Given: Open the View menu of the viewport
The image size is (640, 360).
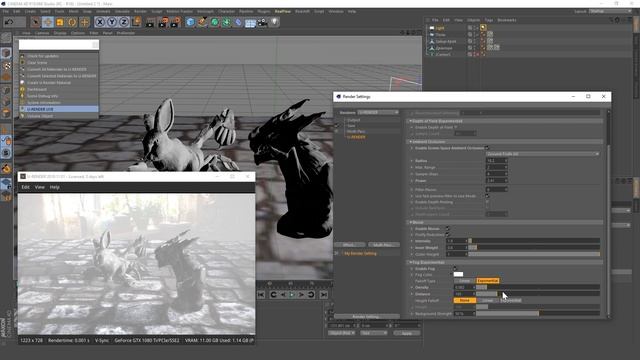Looking at the screenshot, I should 26,33.
